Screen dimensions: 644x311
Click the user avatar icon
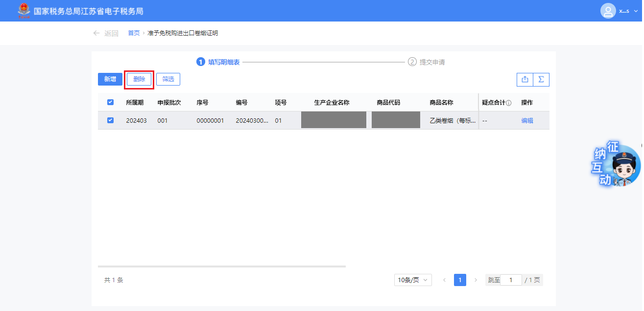[x=608, y=11]
